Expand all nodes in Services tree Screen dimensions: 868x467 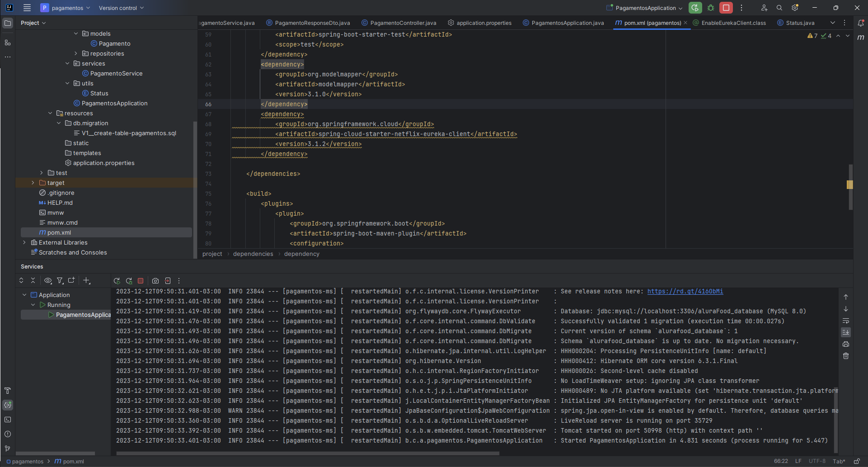[21, 281]
